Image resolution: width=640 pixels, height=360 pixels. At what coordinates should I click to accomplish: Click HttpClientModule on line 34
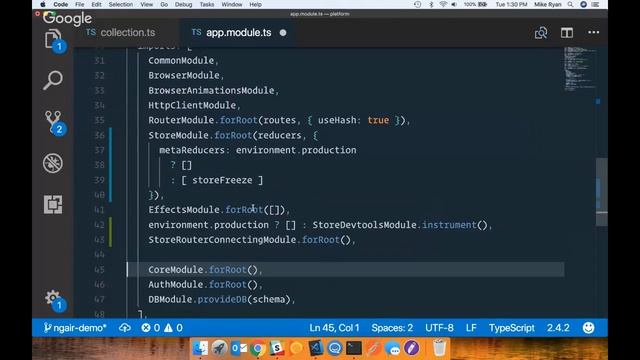tap(192, 105)
